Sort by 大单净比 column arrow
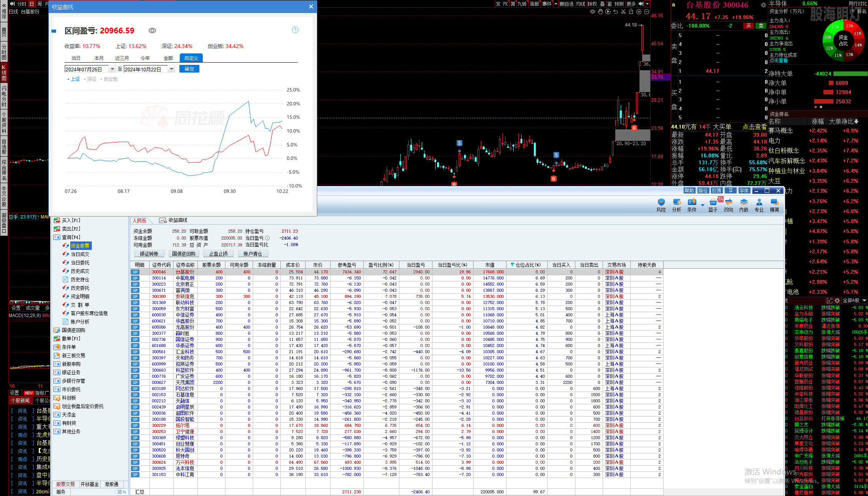 tap(856, 122)
